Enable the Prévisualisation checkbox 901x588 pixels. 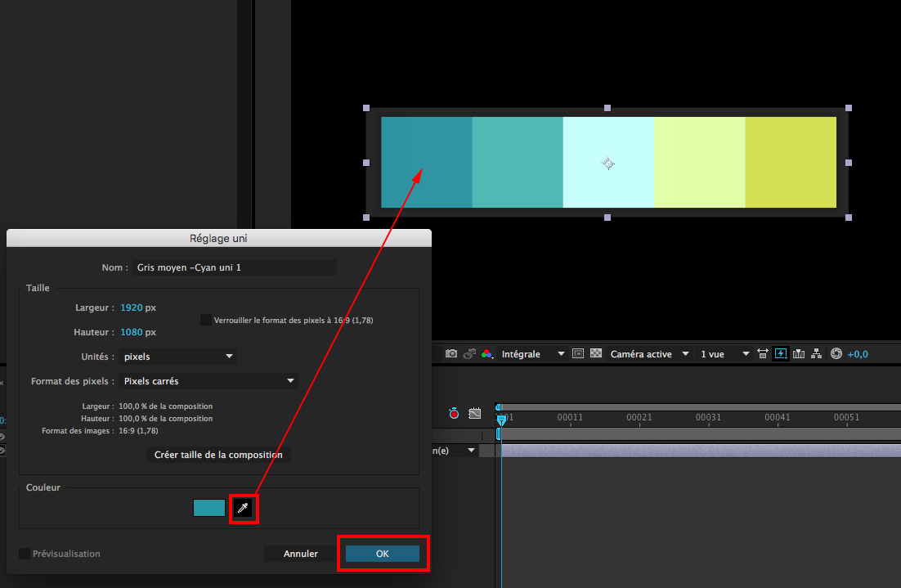coord(25,554)
